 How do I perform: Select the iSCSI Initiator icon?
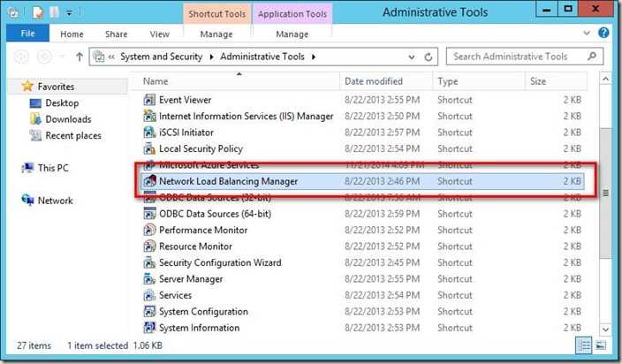point(149,133)
